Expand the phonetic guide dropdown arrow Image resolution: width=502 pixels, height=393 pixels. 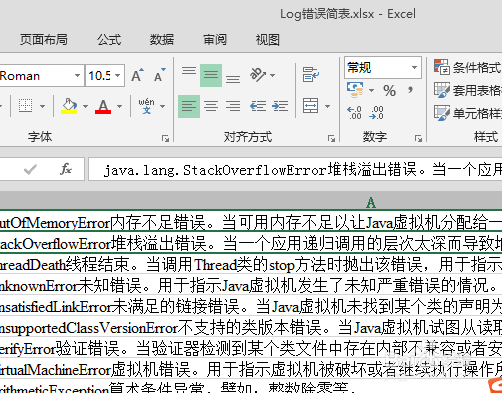pos(163,106)
